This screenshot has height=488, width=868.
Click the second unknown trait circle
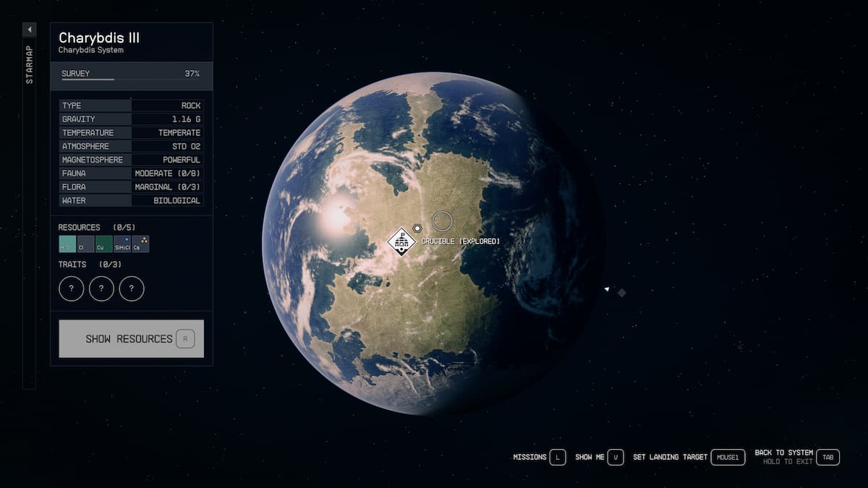pyautogui.click(x=101, y=288)
